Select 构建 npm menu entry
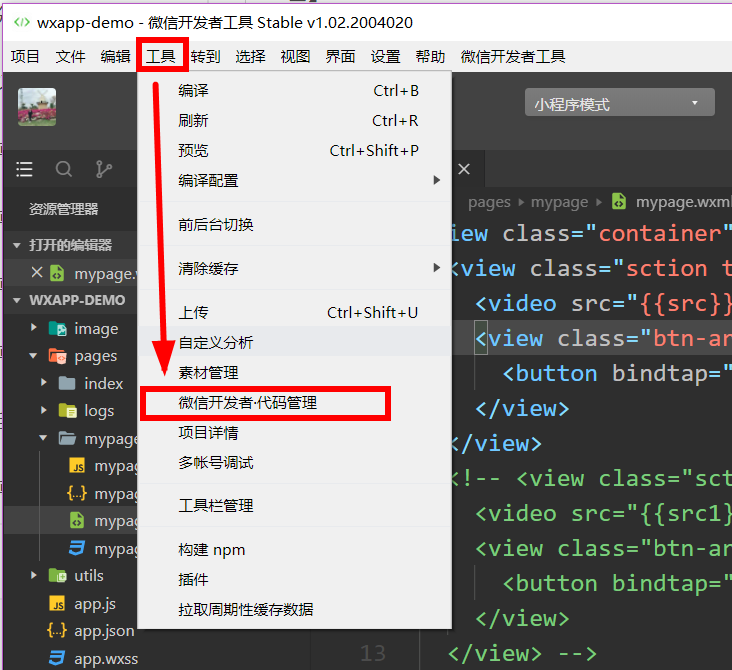732x670 pixels. (x=295, y=550)
